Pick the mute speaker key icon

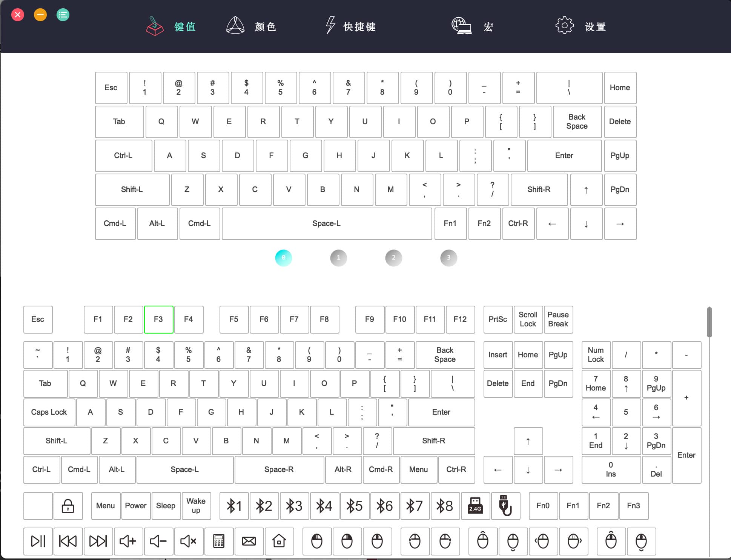(189, 541)
